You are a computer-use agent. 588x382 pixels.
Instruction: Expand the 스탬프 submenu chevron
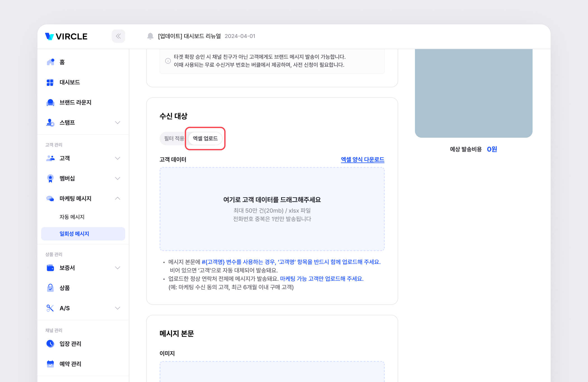click(118, 123)
